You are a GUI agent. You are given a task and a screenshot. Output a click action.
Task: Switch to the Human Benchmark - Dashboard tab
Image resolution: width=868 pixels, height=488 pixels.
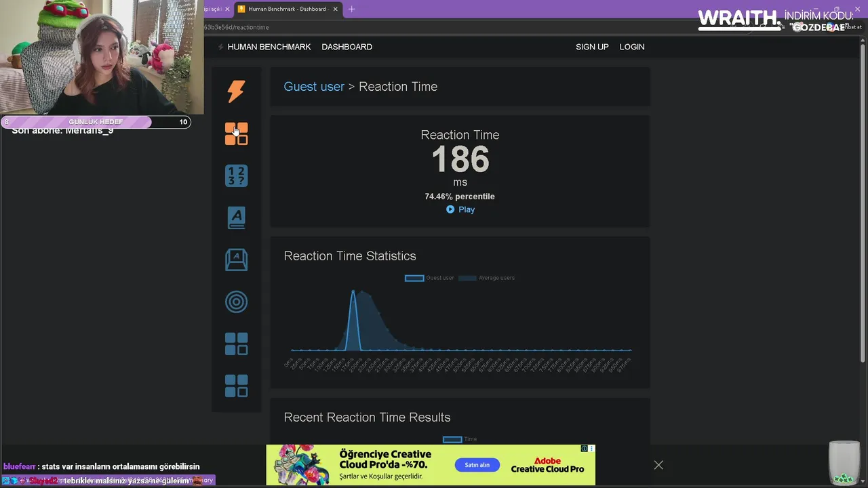click(288, 9)
